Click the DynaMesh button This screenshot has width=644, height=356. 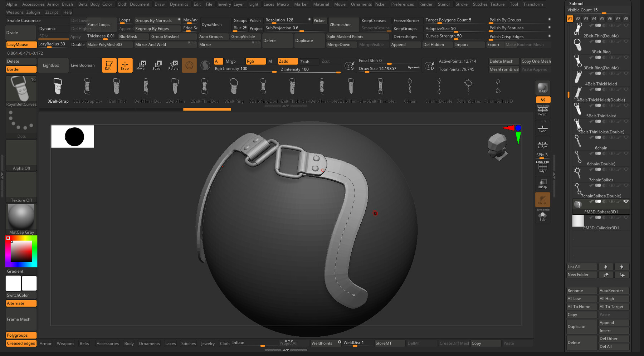[215, 25]
